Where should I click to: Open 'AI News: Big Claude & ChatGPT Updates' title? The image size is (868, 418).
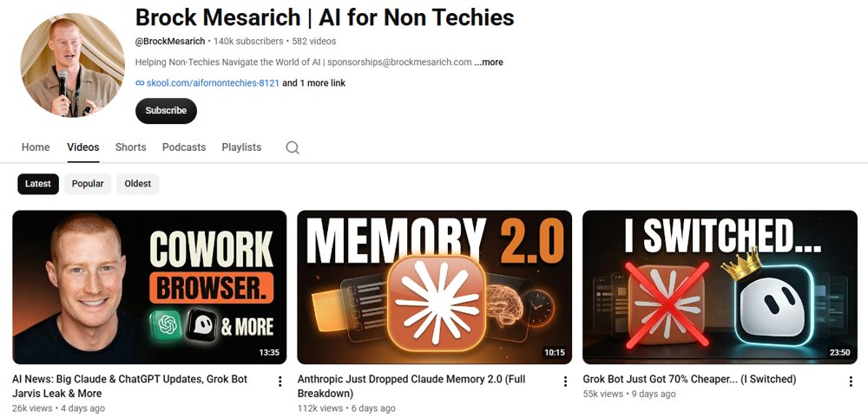click(129, 387)
